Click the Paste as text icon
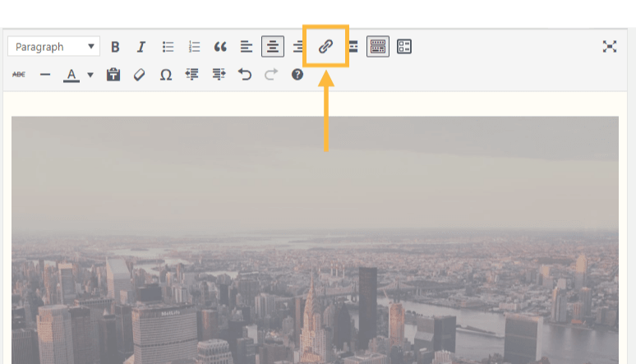This screenshot has height=364, width=636. [113, 75]
